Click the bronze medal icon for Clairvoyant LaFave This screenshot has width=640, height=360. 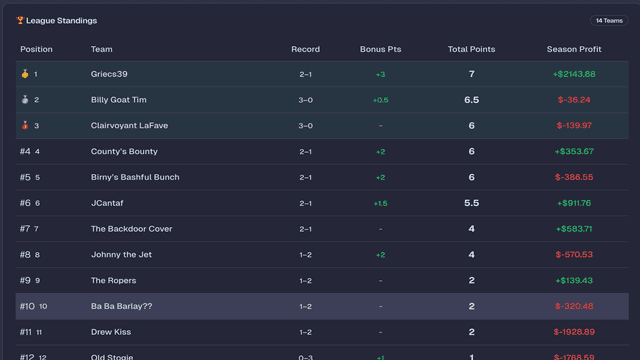(25, 125)
